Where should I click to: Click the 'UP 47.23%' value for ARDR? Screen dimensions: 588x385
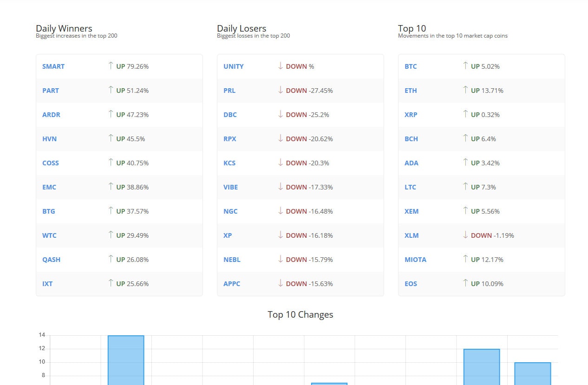[x=132, y=115]
